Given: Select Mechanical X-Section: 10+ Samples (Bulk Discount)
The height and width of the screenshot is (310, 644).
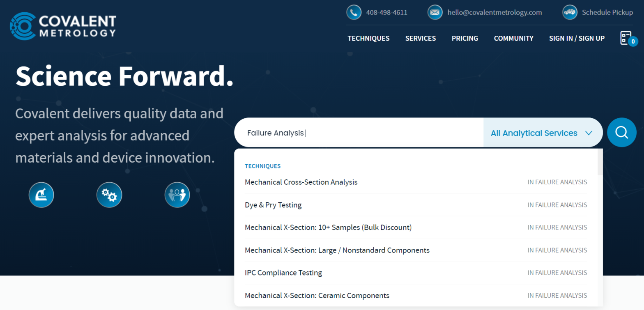Looking at the screenshot, I should click(x=416, y=227).
